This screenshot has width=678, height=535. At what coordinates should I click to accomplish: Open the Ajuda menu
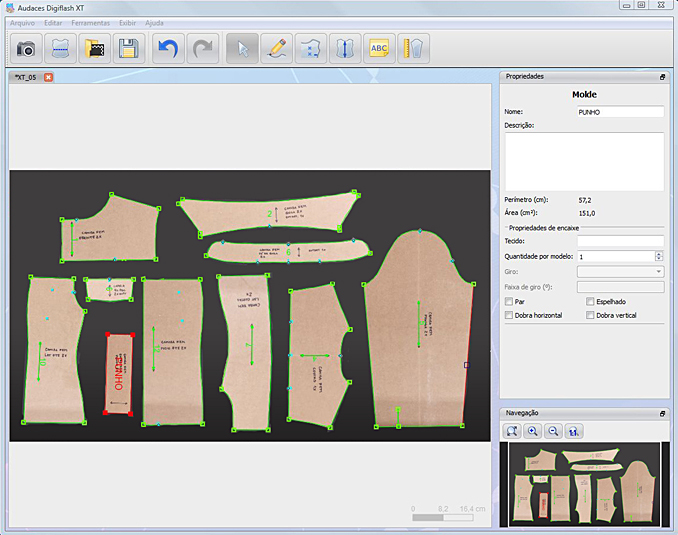154,23
